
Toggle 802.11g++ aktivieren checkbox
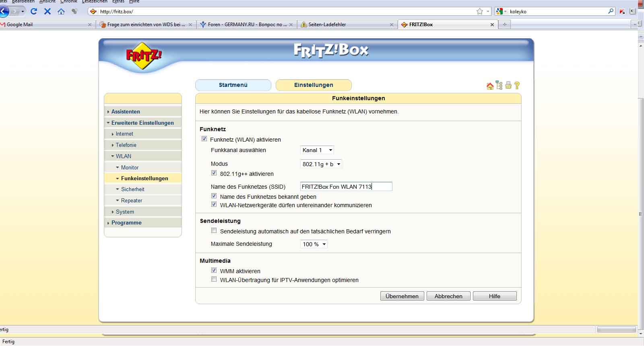pyautogui.click(x=214, y=173)
